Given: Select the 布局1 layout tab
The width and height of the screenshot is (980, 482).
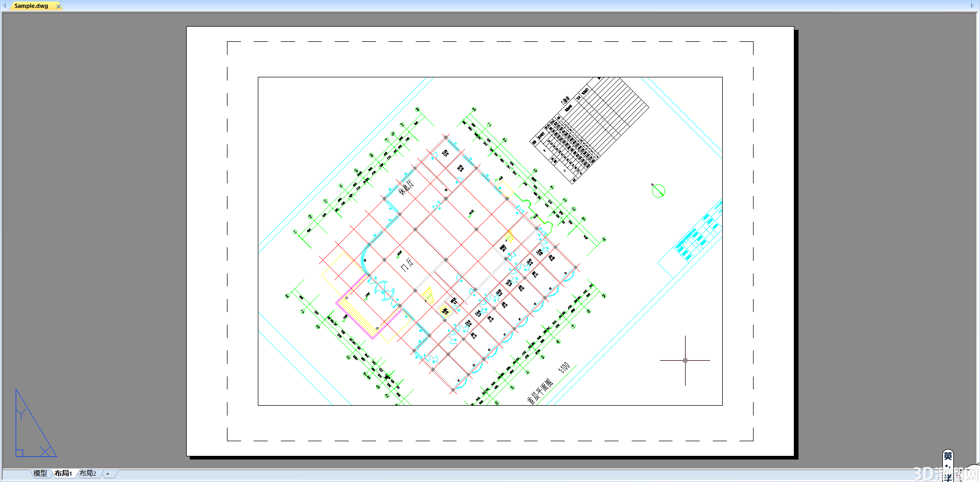Looking at the screenshot, I should click(x=63, y=473).
